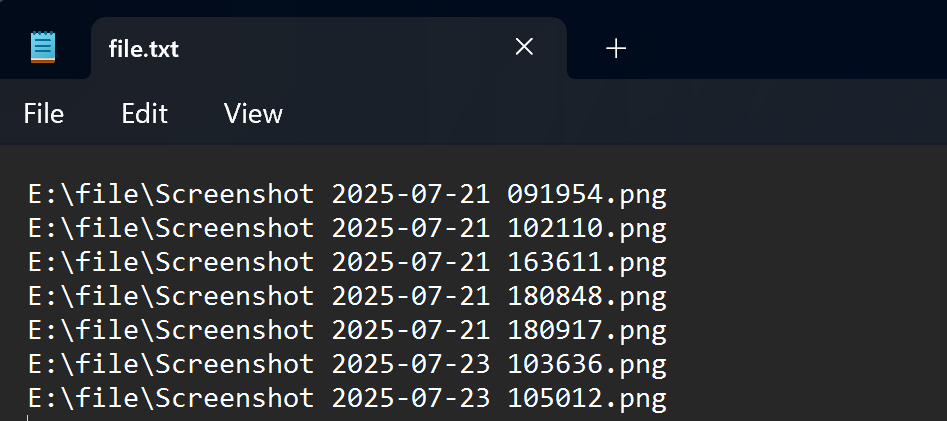Select the file.txt tab

pos(144,48)
